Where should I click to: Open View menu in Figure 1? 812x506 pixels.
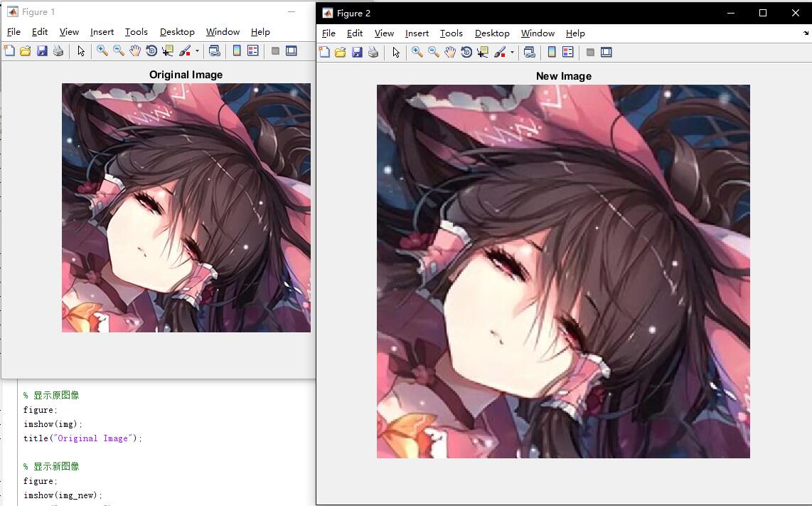[69, 31]
